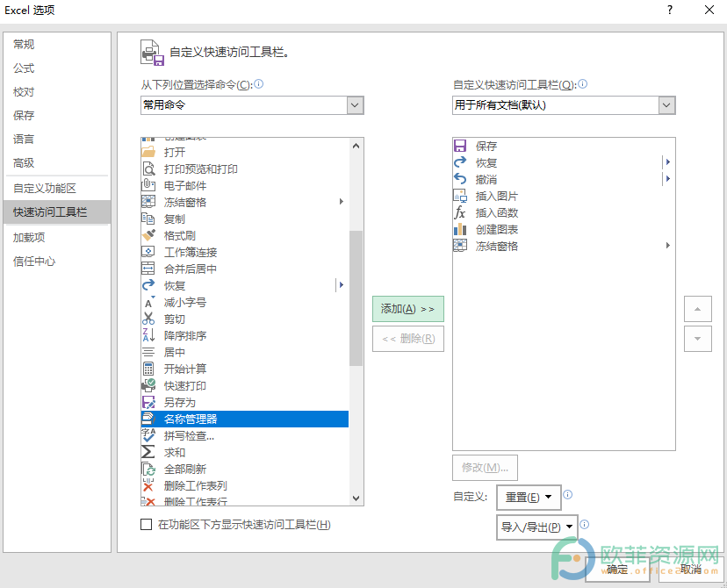Click the 撤消 undo icon in right list
Image resolution: width=727 pixels, height=588 pixels.
click(x=460, y=179)
